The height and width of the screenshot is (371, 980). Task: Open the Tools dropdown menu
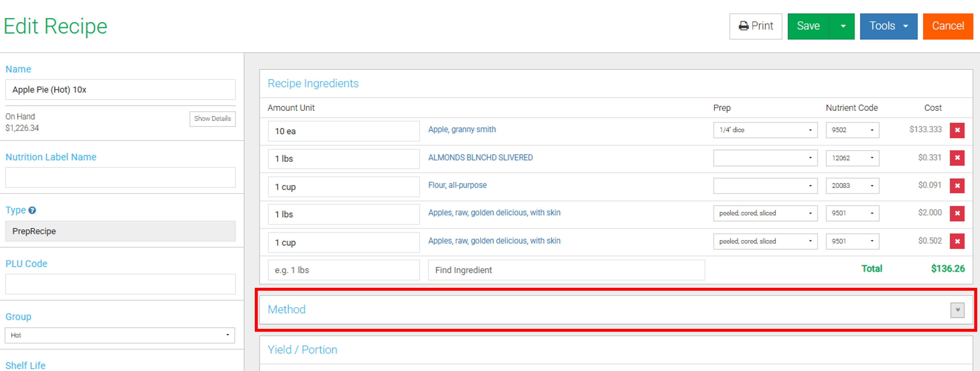coord(888,26)
